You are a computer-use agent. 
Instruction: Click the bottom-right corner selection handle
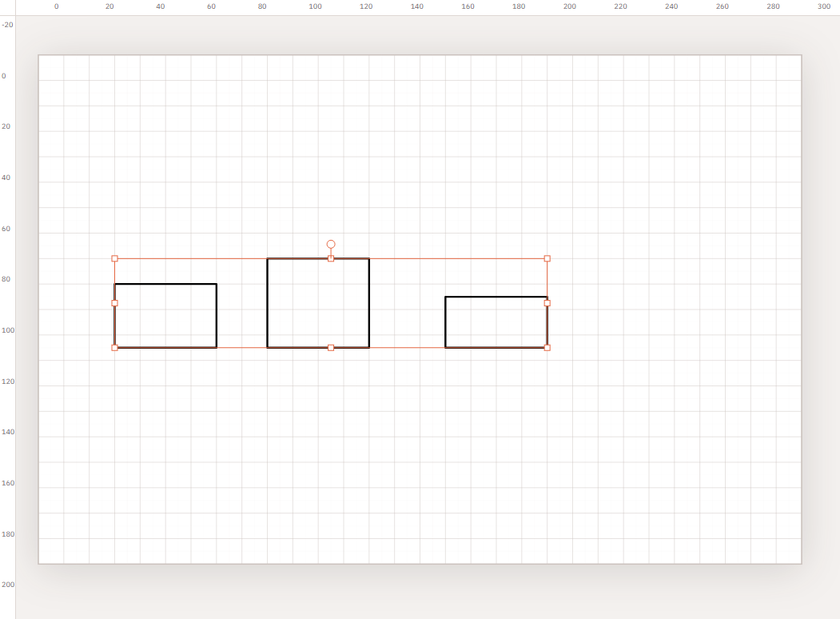point(547,348)
